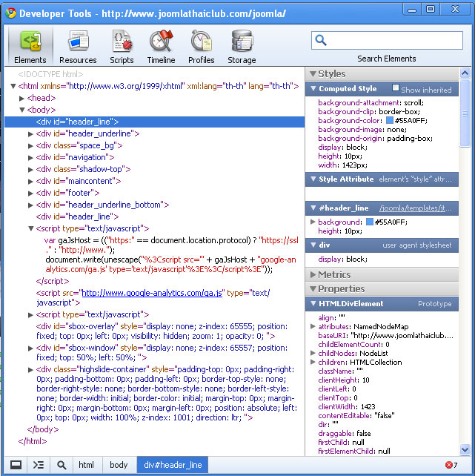This screenshot has height=476, width=475.
Task: Expand the childNodes NodeList property
Action: (x=313, y=353)
